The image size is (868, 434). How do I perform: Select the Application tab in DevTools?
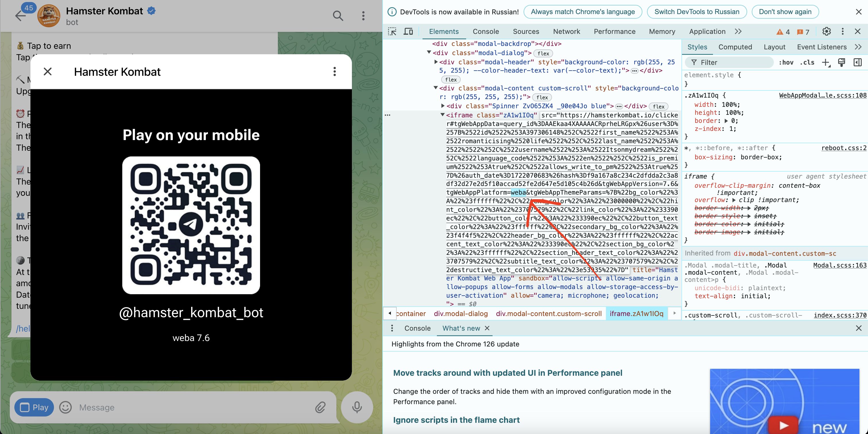pyautogui.click(x=707, y=32)
